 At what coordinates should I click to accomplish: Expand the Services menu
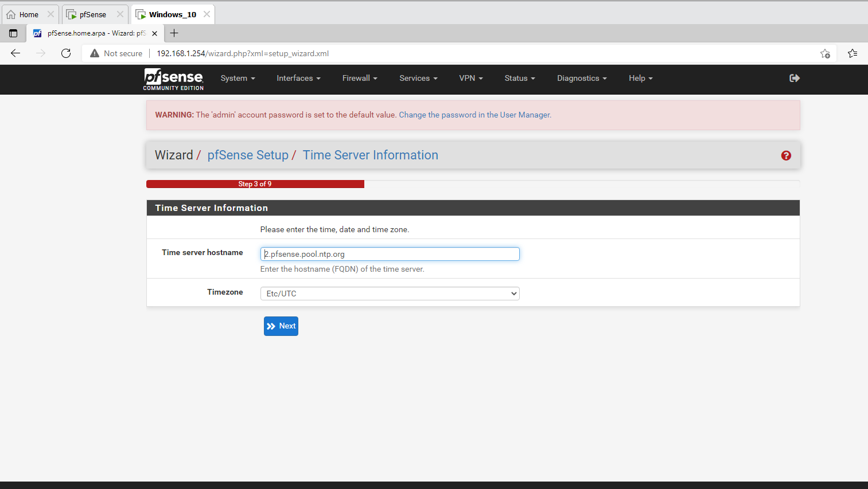(x=418, y=78)
